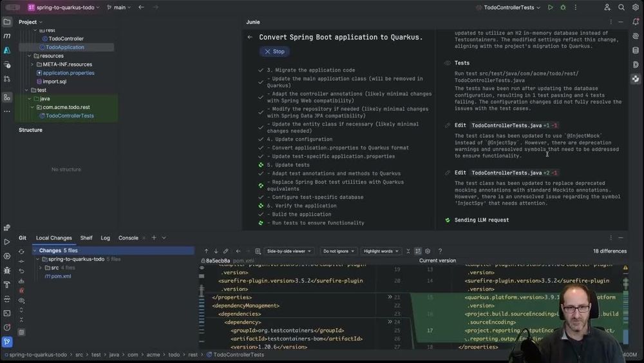Open the Project view dropdown header
Viewport: 644px width, 363px height.
point(30,22)
